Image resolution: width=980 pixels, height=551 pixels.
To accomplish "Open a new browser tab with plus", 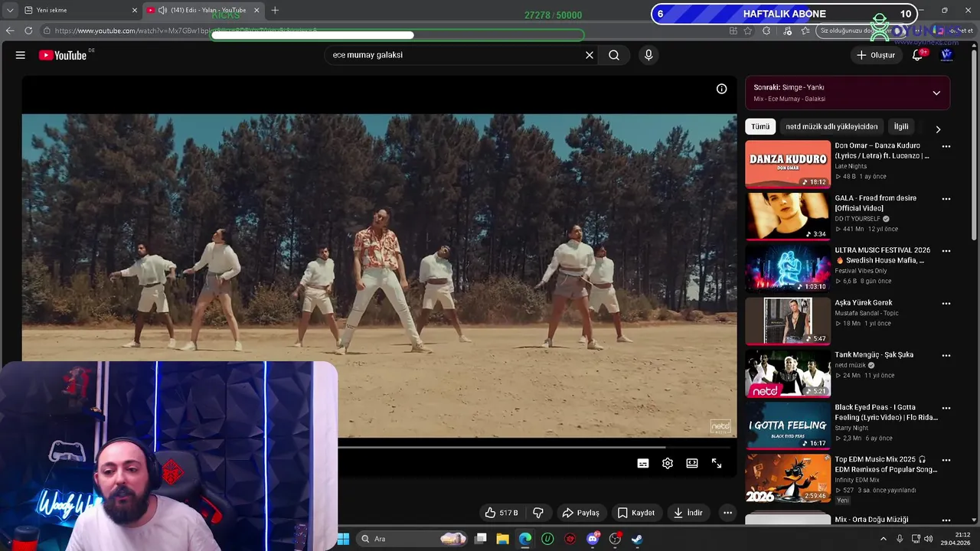I will [x=275, y=10].
